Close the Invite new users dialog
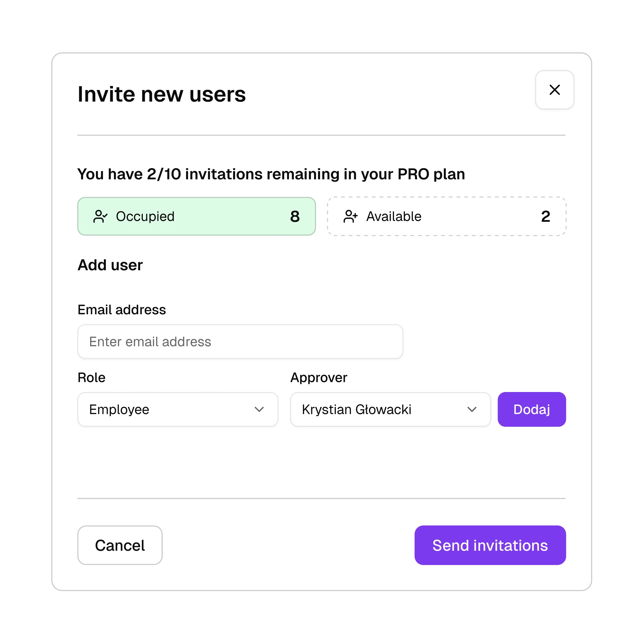The image size is (644, 644). (x=554, y=90)
